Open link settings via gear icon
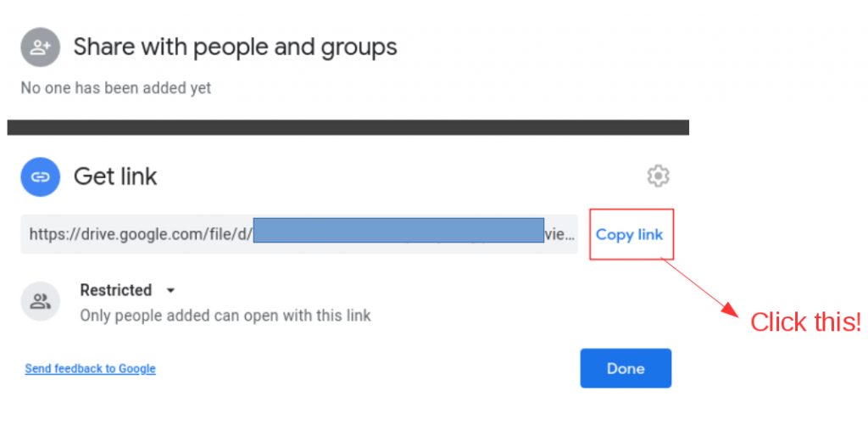 tap(658, 176)
